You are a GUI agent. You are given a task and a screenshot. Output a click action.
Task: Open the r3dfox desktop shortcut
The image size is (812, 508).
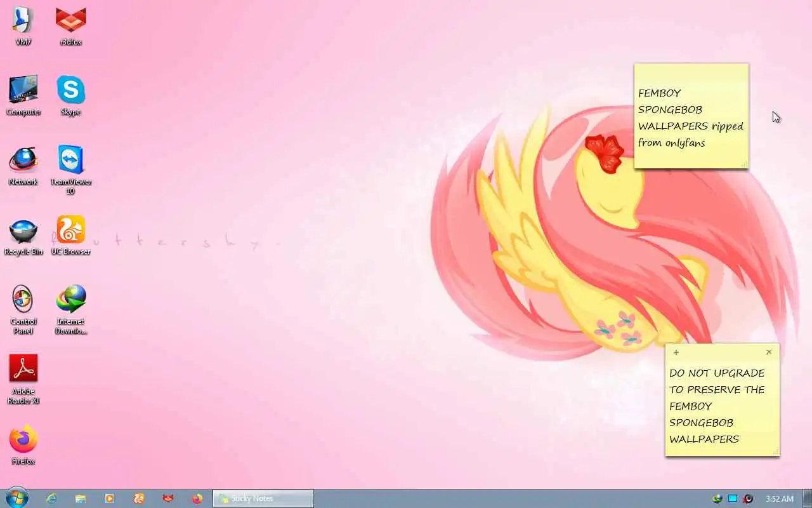[70, 26]
